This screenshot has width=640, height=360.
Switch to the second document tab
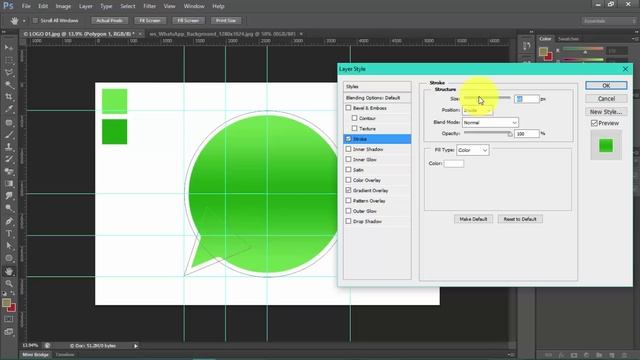[x=222, y=34]
